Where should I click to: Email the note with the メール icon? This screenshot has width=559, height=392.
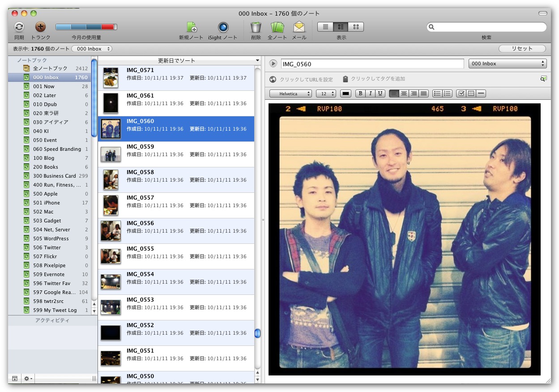tap(299, 27)
